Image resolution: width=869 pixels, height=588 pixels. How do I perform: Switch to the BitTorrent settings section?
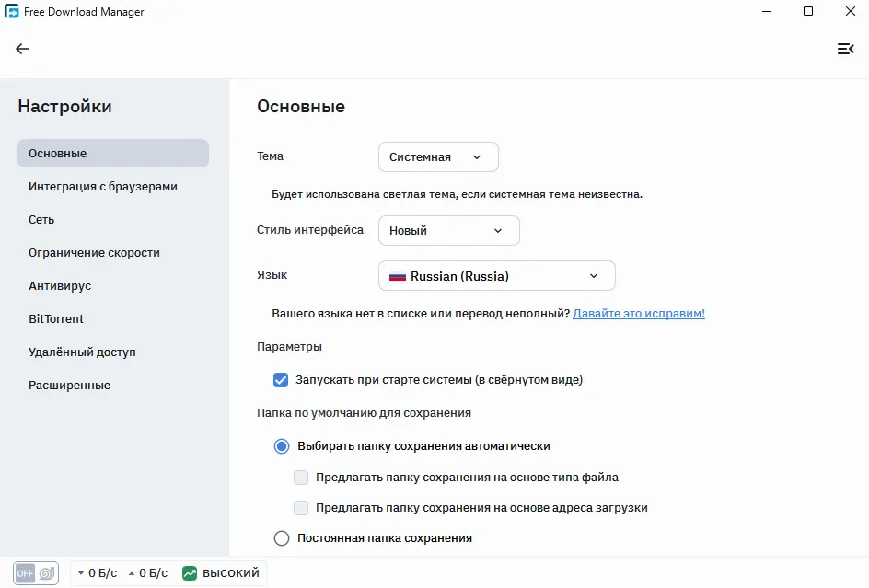[x=55, y=318]
